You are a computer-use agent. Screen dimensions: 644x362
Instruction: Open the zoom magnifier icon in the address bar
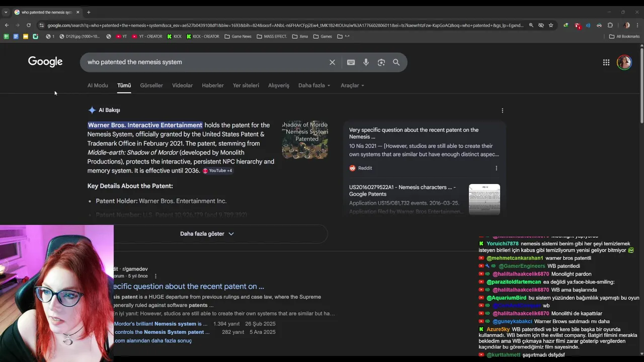(x=531, y=25)
